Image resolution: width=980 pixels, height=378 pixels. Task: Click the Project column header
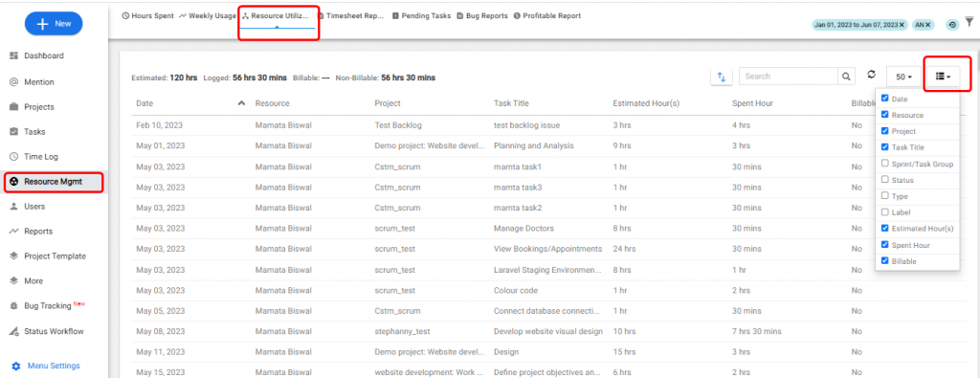click(388, 103)
